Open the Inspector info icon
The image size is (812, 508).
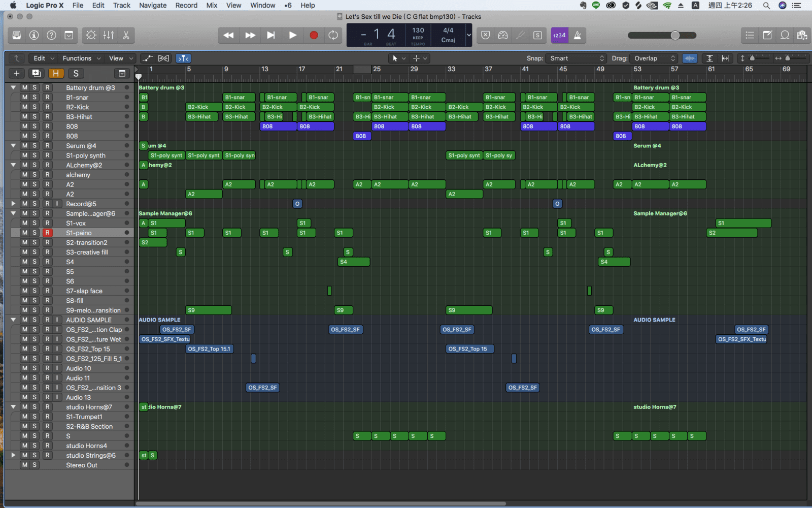point(34,35)
